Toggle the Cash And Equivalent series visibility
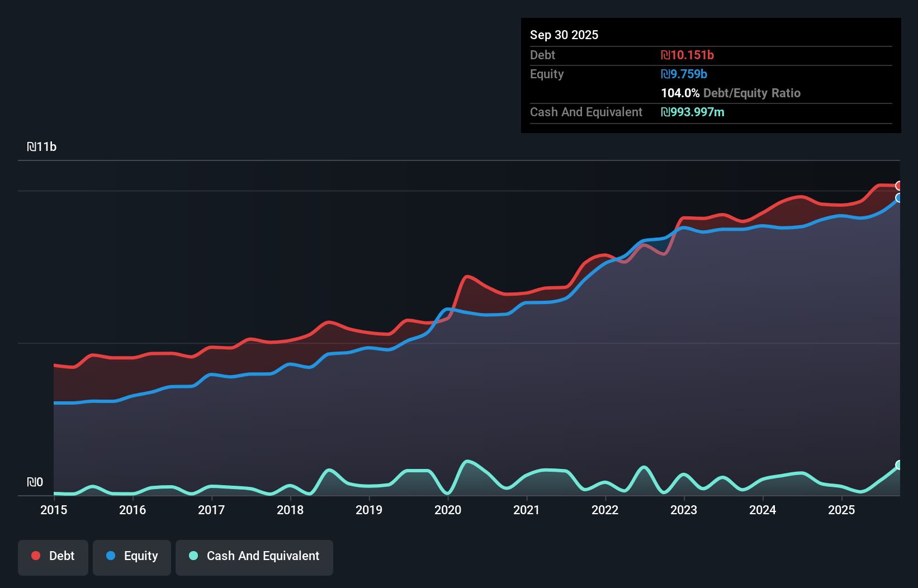The width and height of the screenshot is (918, 588). (254, 556)
